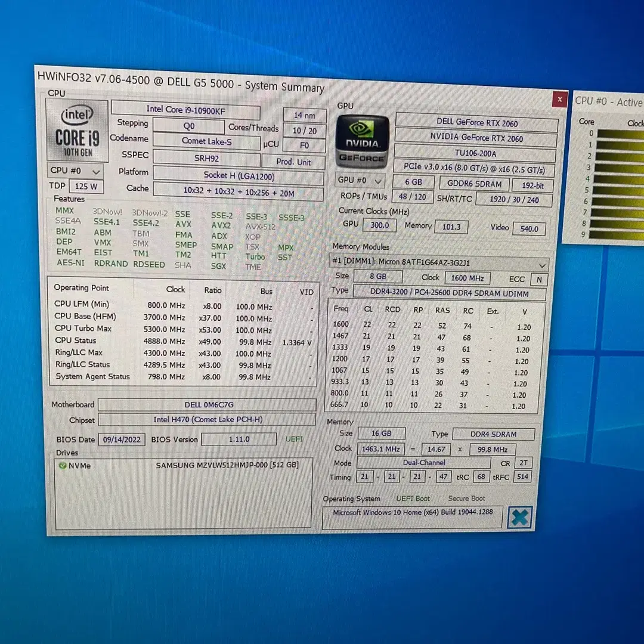Viewport: 644px width, 644px height.
Task: Click the DDR4-3200 / PC4-25600 type field
Action: click(450, 293)
